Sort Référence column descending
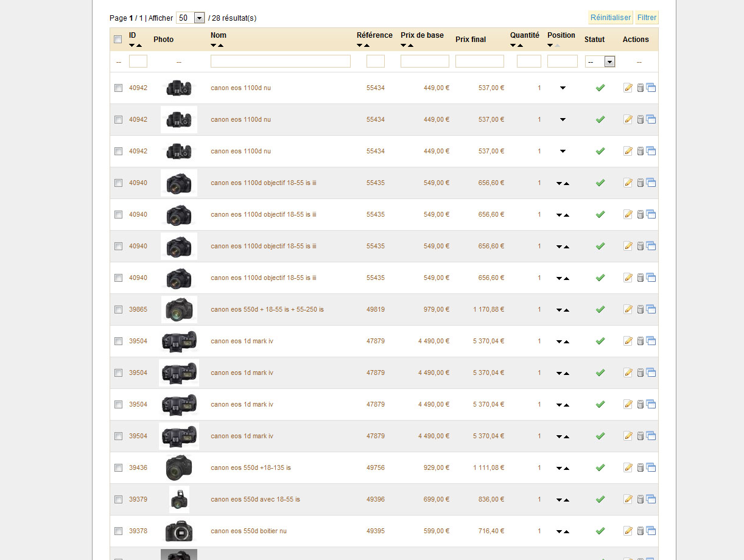This screenshot has width=744, height=560. coord(360,46)
